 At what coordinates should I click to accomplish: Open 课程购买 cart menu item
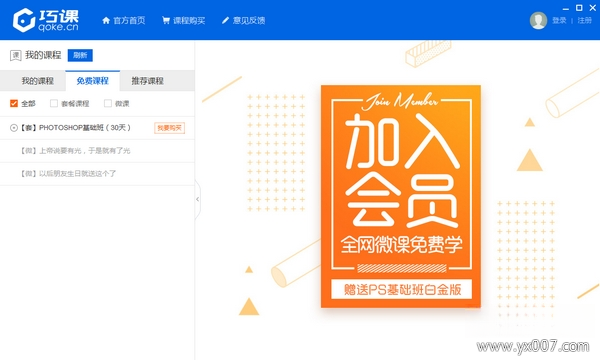[x=183, y=20]
